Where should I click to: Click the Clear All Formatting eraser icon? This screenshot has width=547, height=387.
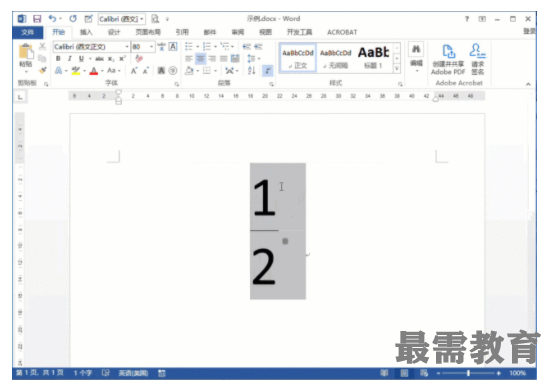point(139,58)
